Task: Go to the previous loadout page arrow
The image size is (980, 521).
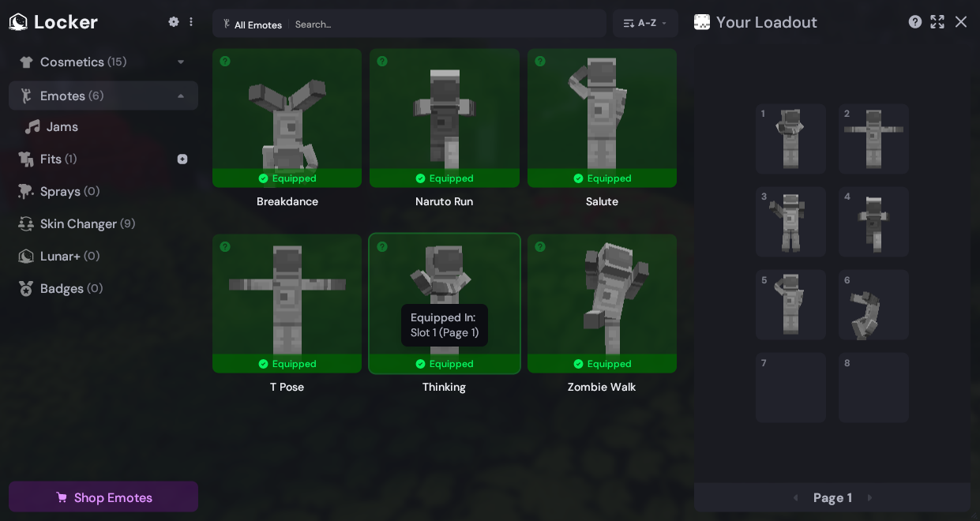Action: (x=795, y=498)
